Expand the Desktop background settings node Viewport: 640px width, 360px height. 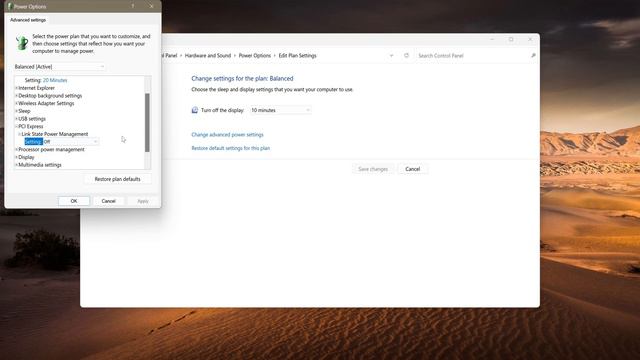tap(16, 96)
